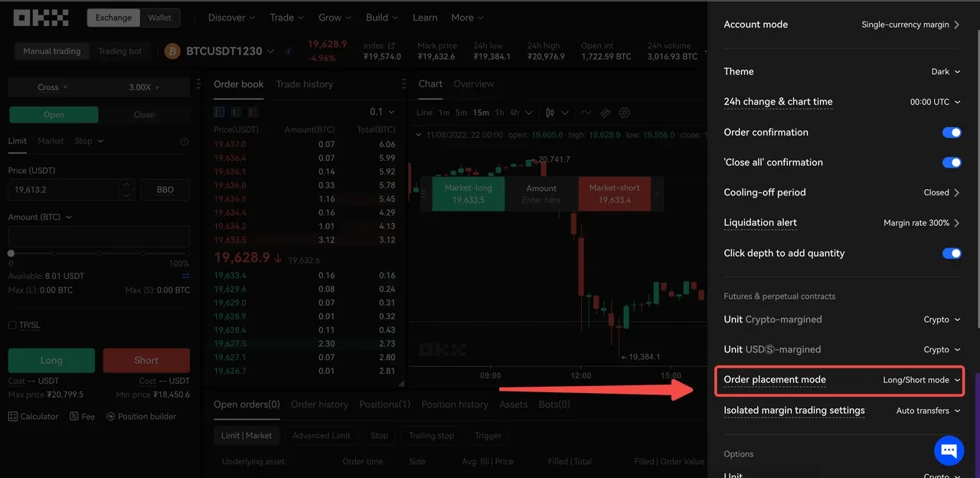Click the green Long button
This screenshot has width=980, height=478.
51,360
